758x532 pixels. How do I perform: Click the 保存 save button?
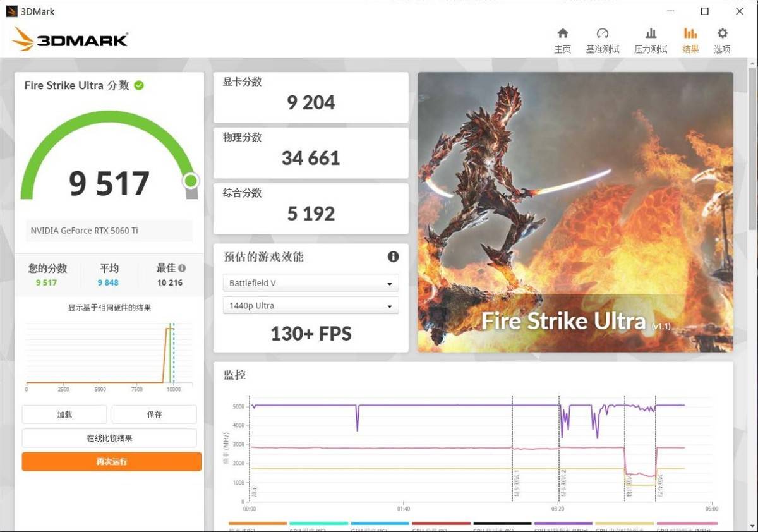pos(154,414)
